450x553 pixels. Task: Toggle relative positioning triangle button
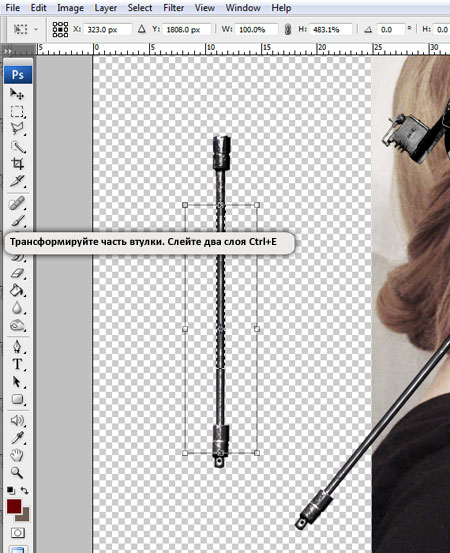pos(142,29)
